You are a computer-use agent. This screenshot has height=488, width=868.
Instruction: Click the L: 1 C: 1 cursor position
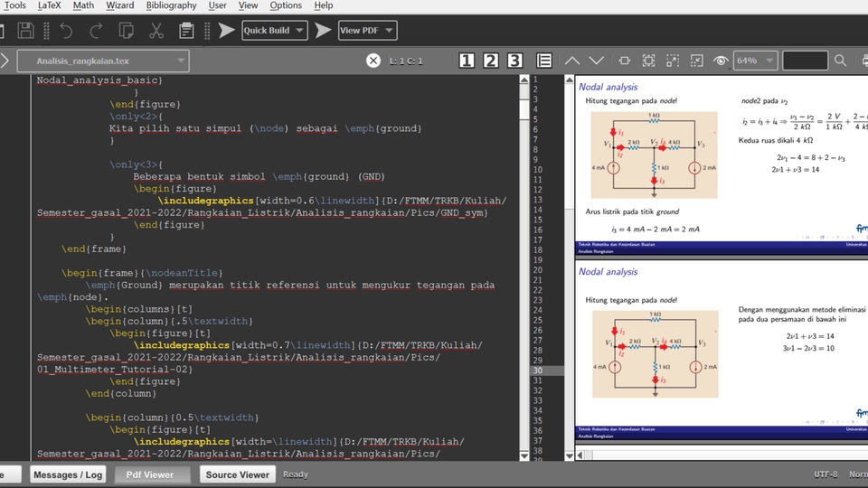click(x=406, y=61)
